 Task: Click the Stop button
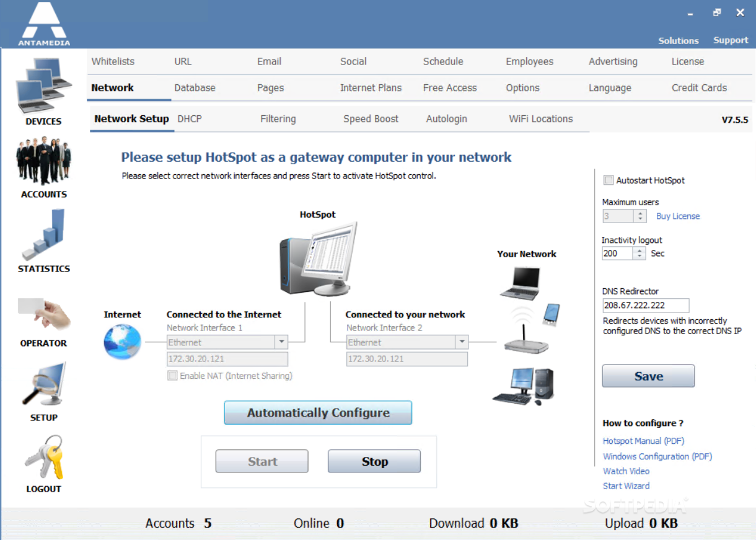(x=374, y=461)
